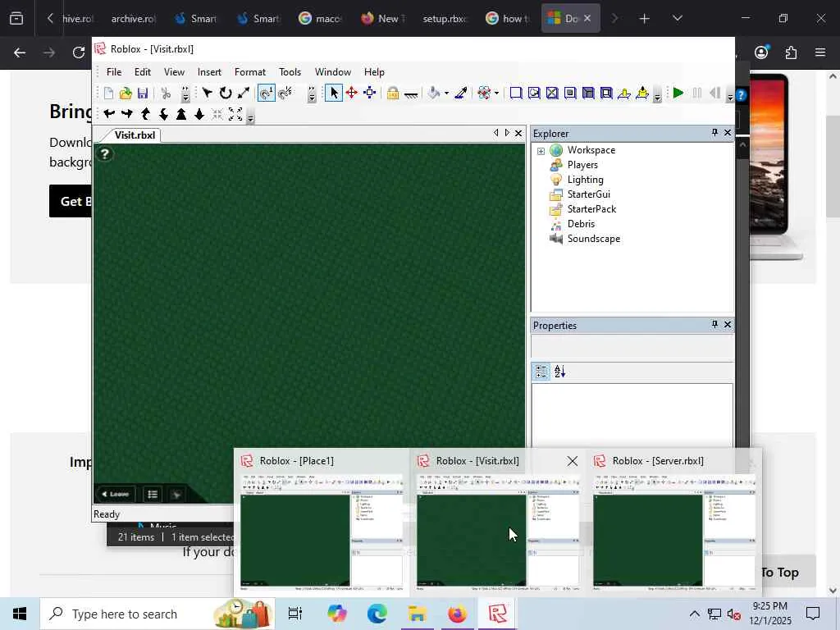Open the Insert menu
Screen dimensions: 840x630
click(209, 72)
